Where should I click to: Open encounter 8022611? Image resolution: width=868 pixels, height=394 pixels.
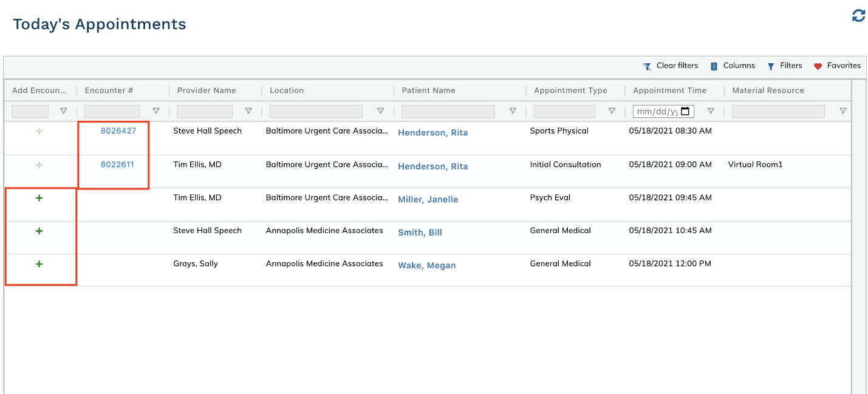[x=117, y=165]
